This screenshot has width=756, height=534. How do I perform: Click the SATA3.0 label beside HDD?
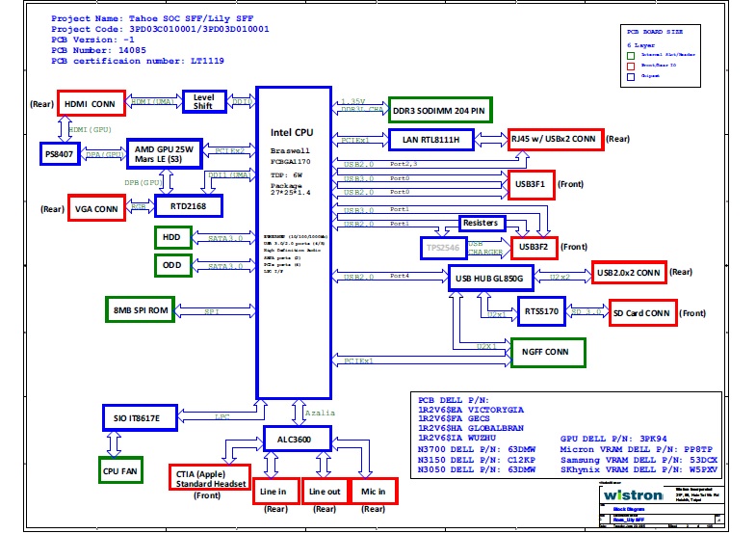pyautogui.click(x=225, y=238)
